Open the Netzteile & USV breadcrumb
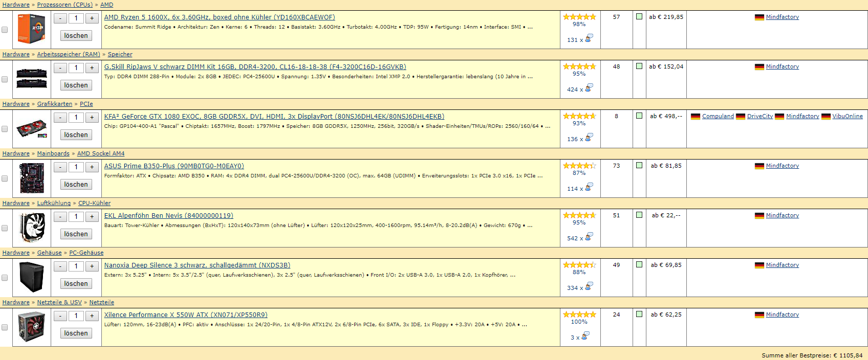The height and width of the screenshot is (360, 868). [x=59, y=302]
